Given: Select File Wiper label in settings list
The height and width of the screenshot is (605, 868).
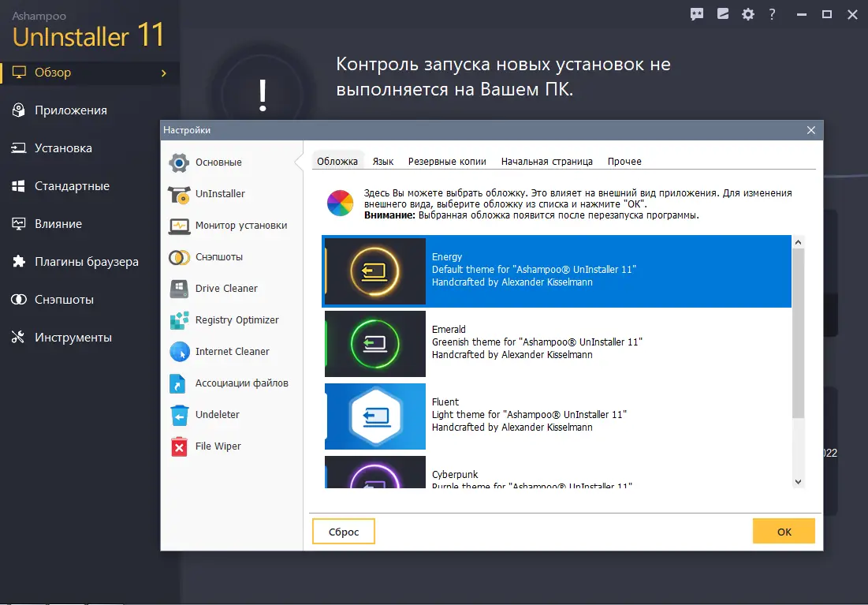Looking at the screenshot, I should pyautogui.click(x=218, y=446).
